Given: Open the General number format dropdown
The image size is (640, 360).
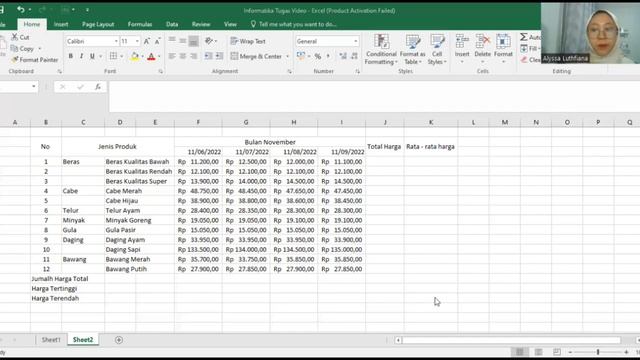Looking at the screenshot, I should (x=356, y=41).
